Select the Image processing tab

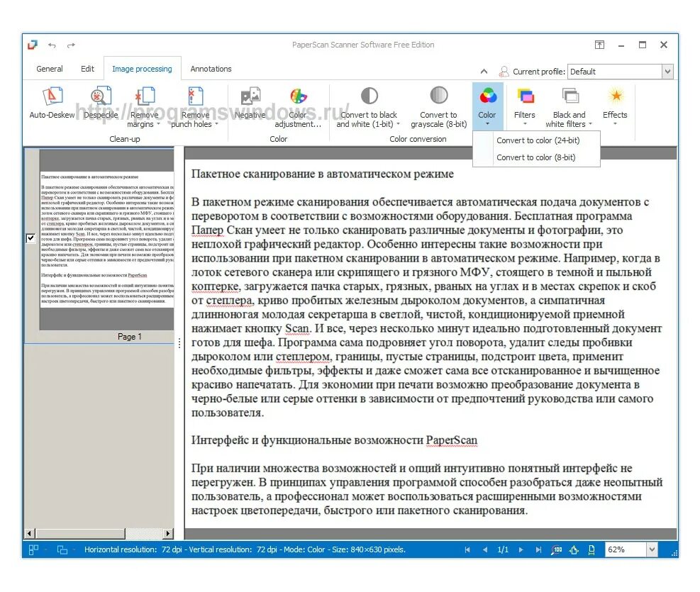pyautogui.click(x=142, y=69)
